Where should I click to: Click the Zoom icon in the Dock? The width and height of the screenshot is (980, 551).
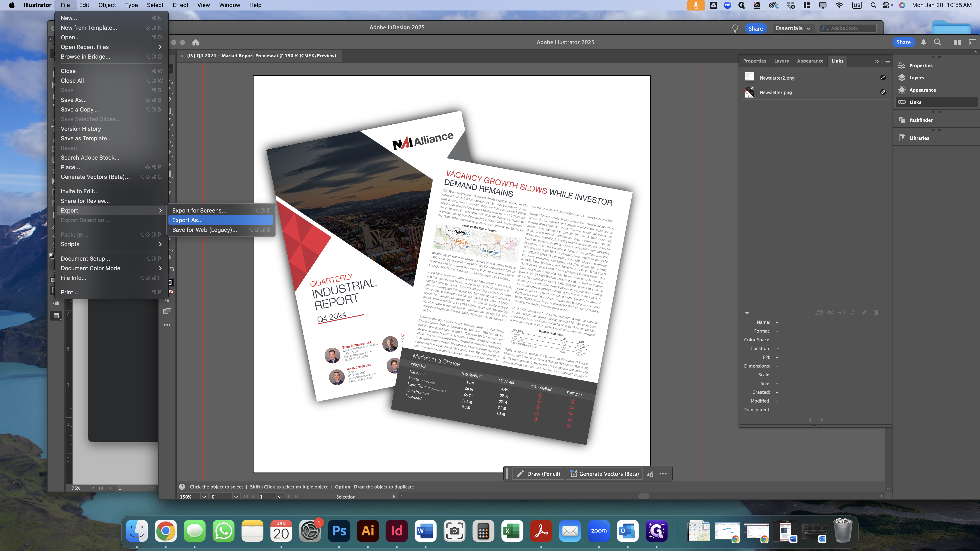(x=599, y=530)
